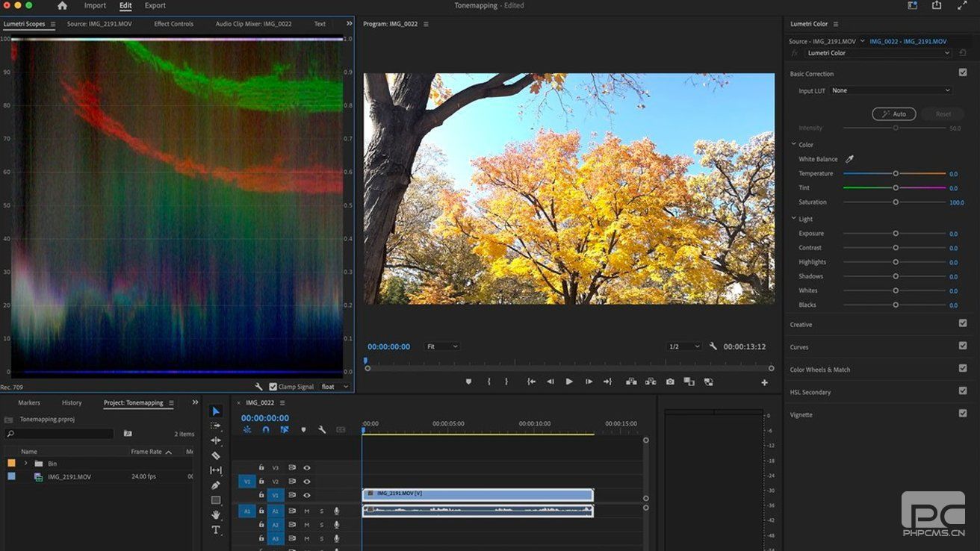Select the IMG_2191.MOV video clip on timeline

click(x=478, y=494)
